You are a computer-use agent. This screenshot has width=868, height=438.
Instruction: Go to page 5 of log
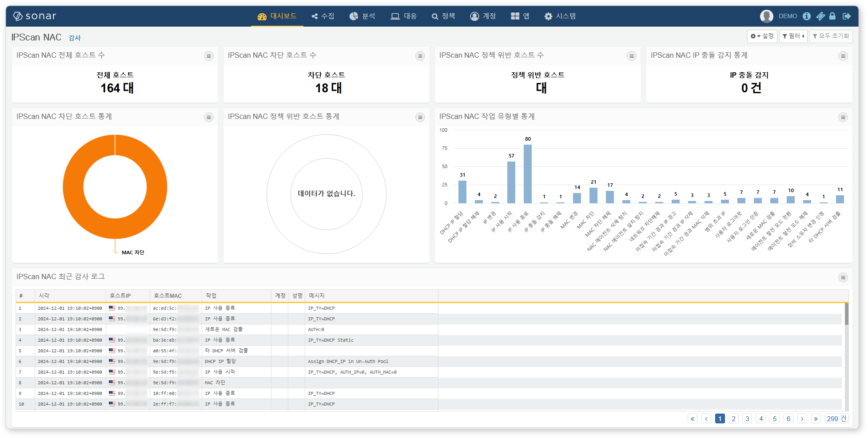pyautogui.click(x=775, y=419)
